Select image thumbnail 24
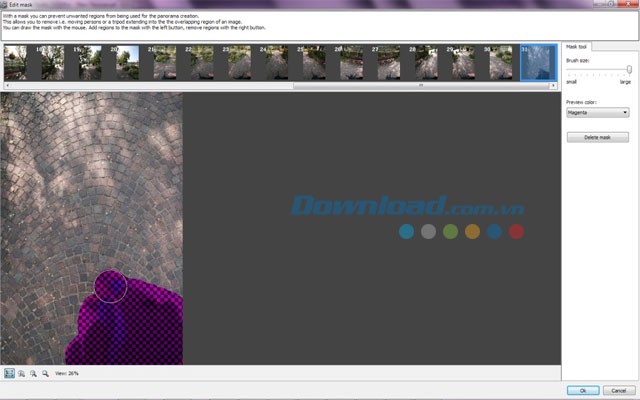 pyautogui.click(x=277, y=63)
